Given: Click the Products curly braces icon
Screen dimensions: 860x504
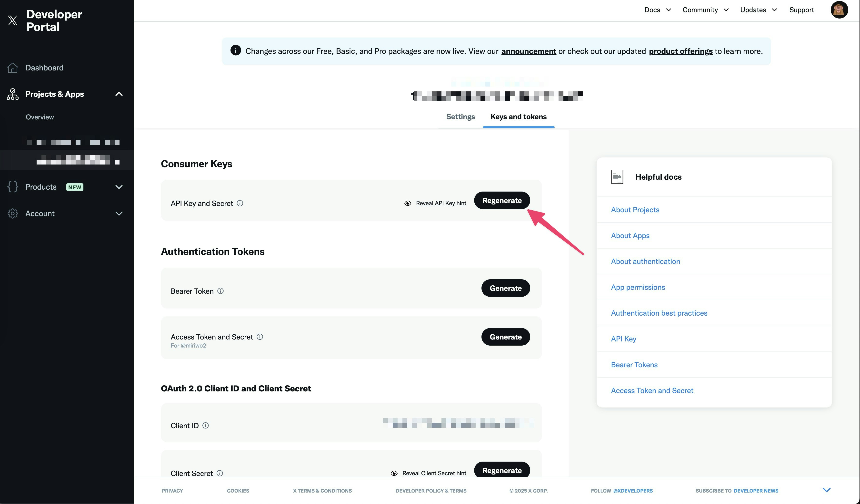Looking at the screenshot, I should (13, 187).
